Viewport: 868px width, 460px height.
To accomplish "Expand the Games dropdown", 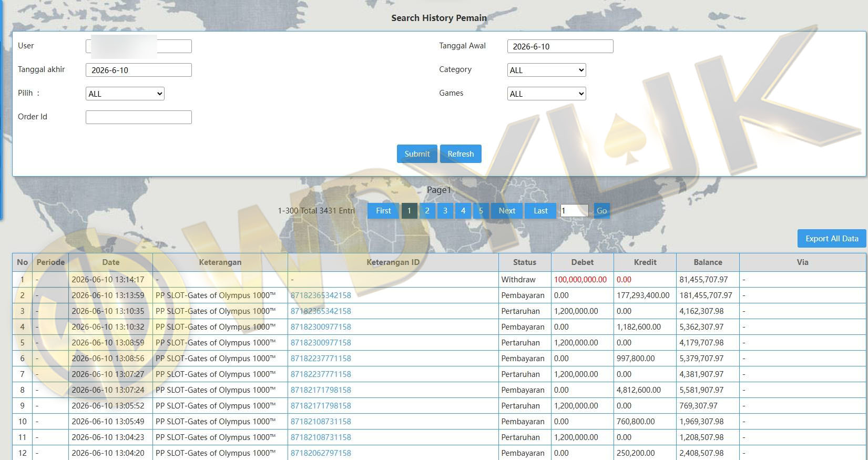I will click(x=546, y=94).
